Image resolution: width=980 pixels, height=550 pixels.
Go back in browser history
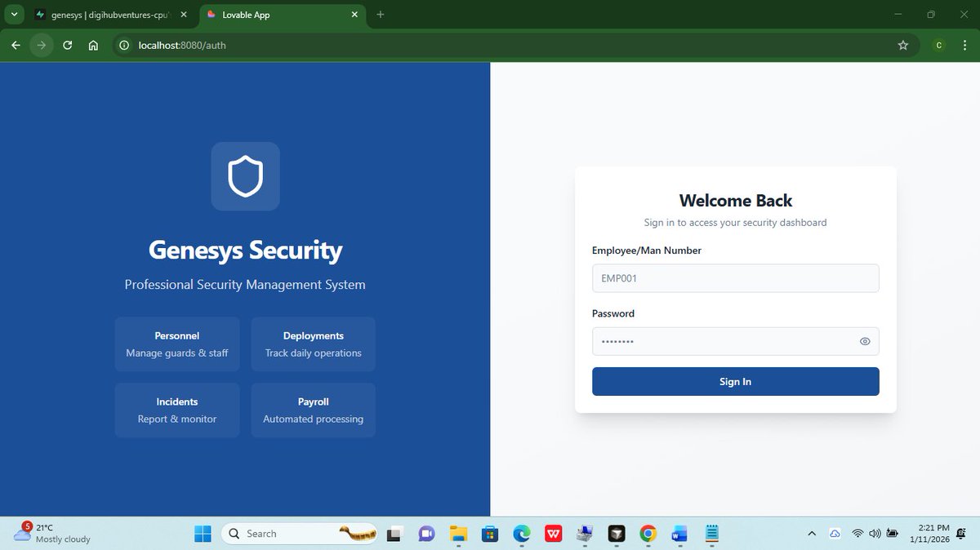tap(16, 46)
